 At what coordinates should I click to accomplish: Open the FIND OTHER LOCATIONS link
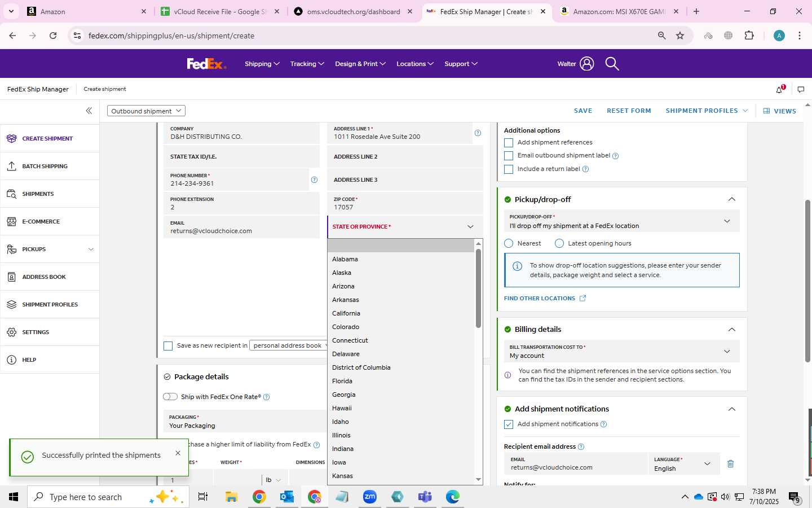point(545,298)
